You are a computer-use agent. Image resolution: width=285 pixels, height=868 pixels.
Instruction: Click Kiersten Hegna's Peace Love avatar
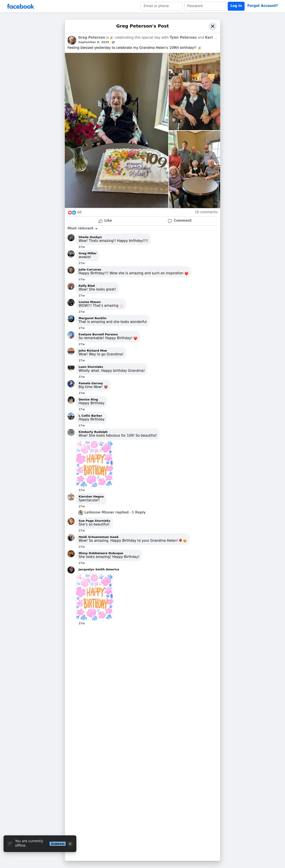pos(71,497)
